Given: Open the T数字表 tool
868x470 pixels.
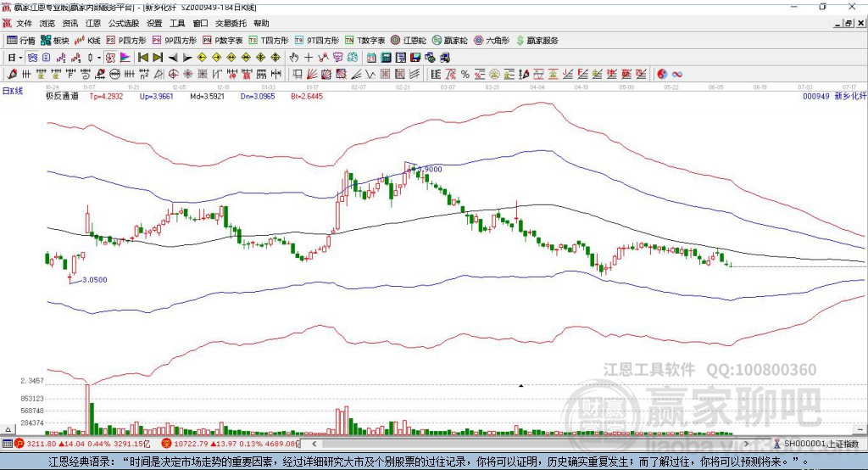Looking at the screenshot, I should (x=364, y=41).
